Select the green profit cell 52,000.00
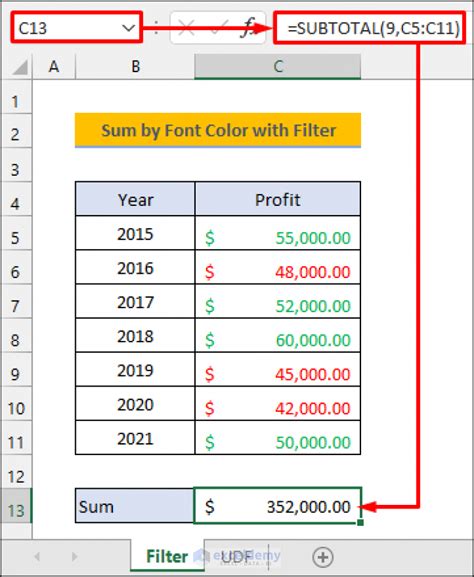This screenshot has height=577, width=474. (x=278, y=302)
